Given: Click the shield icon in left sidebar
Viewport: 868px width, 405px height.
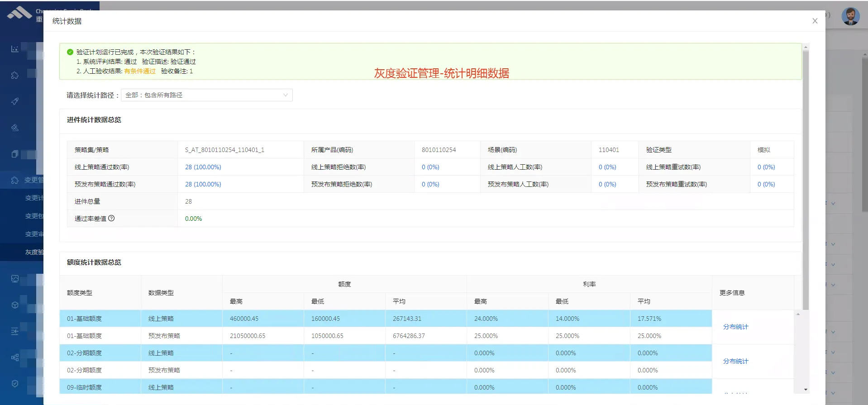Looking at the screenshot, I should coord(15,384).
